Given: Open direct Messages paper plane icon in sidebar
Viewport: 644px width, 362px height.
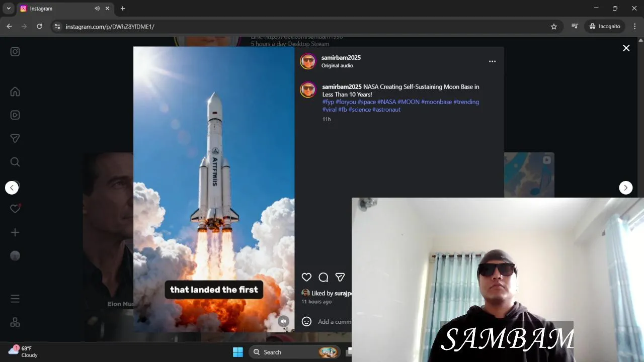Looking at the screenshot, I should [x=15, y=138].
